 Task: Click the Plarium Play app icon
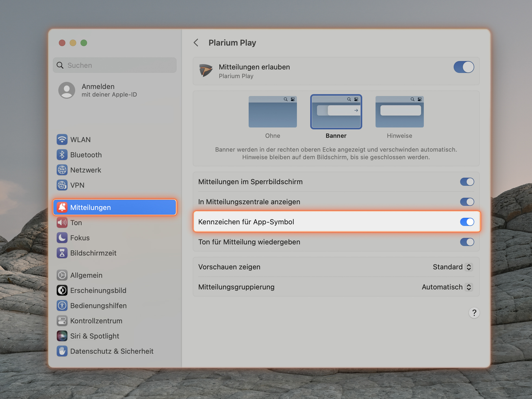point(206,71)
